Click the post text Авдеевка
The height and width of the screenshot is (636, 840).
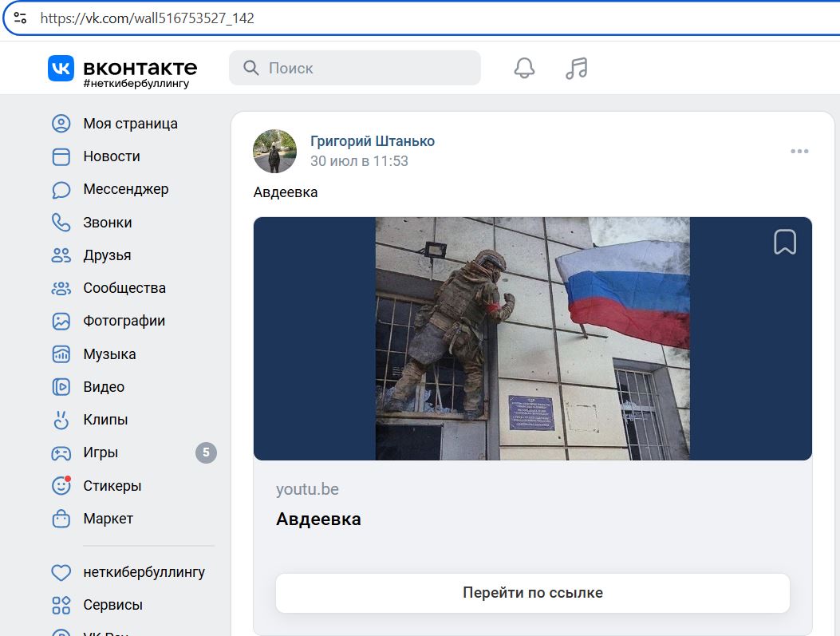[x=285, y=192]
